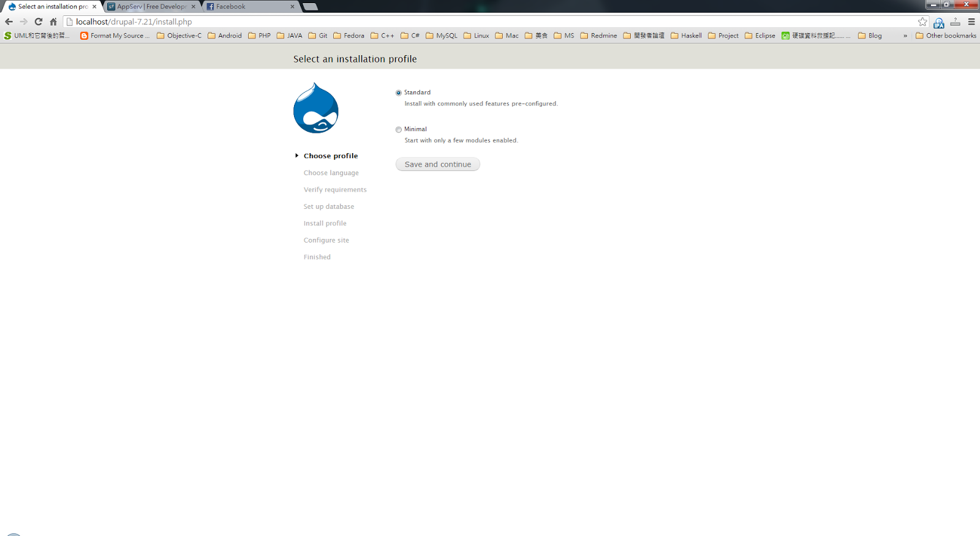
Task: Click the Drupal drop logo
Action: 316,108
